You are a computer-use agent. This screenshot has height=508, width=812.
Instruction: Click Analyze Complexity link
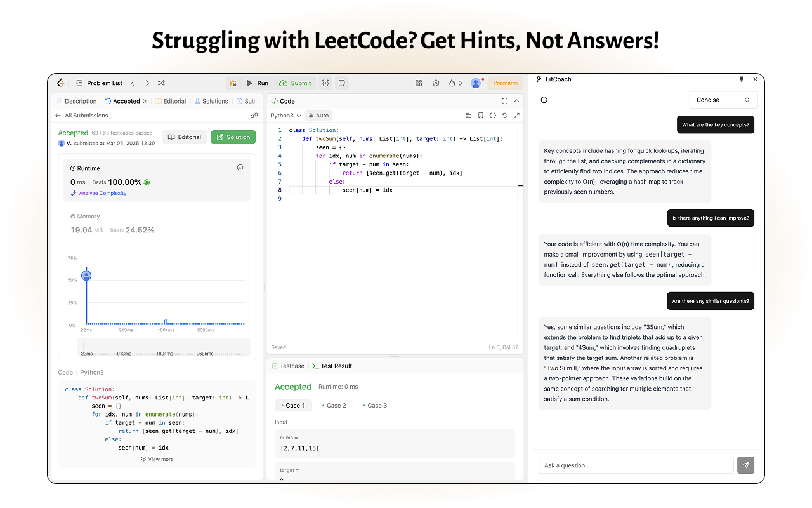click(98, 193)
